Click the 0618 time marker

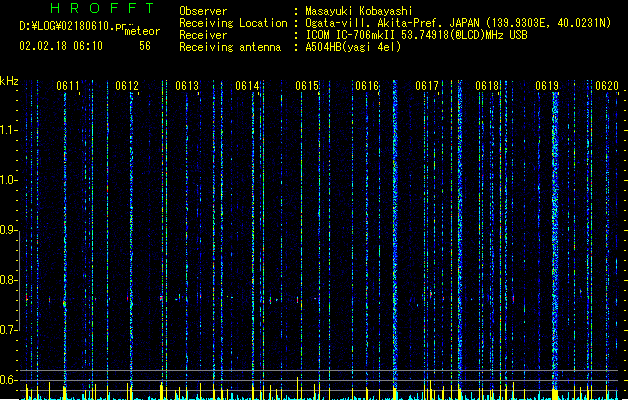pos(487,86)
